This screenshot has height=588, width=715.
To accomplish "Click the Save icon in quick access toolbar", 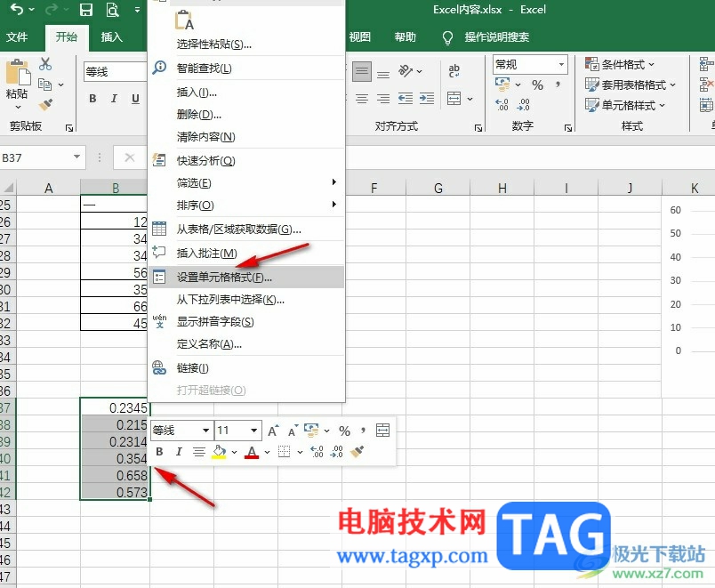I will tap(86, 10).
